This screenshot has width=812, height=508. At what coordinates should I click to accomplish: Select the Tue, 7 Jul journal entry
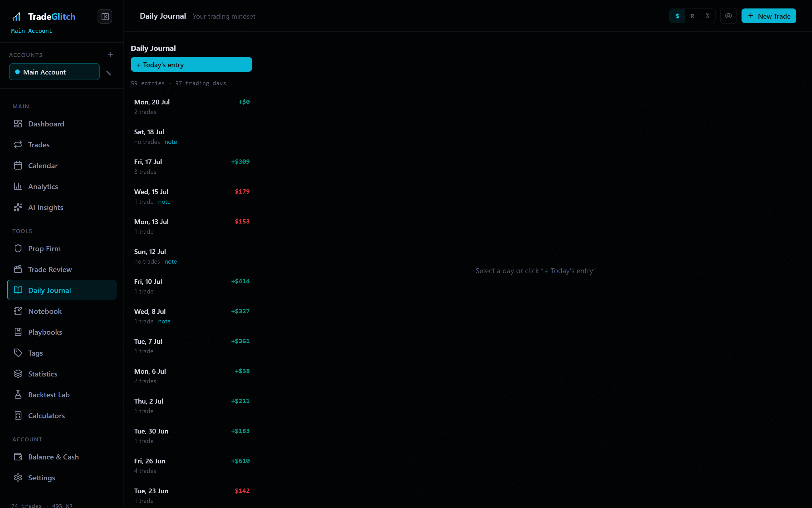[x=191, y=346]
